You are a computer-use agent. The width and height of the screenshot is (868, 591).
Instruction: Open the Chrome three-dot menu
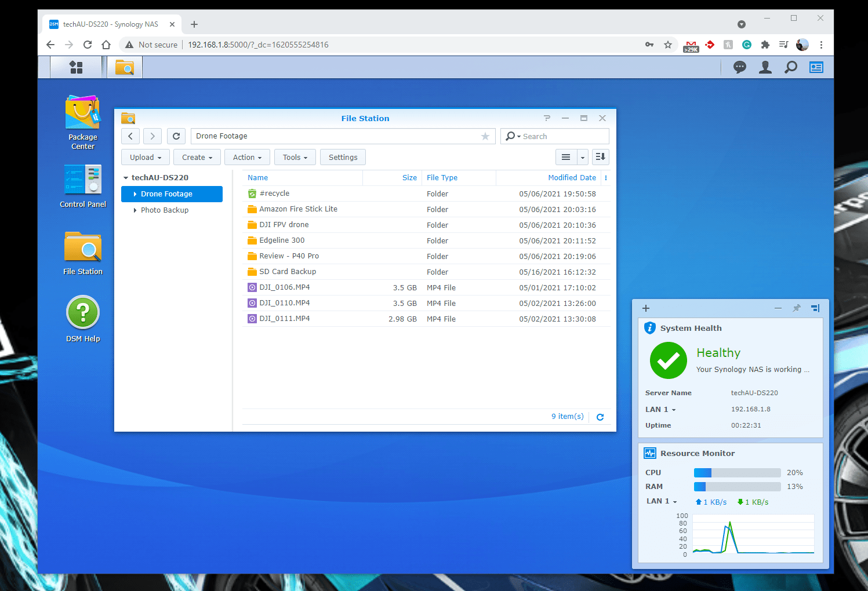tap(821, 45)
